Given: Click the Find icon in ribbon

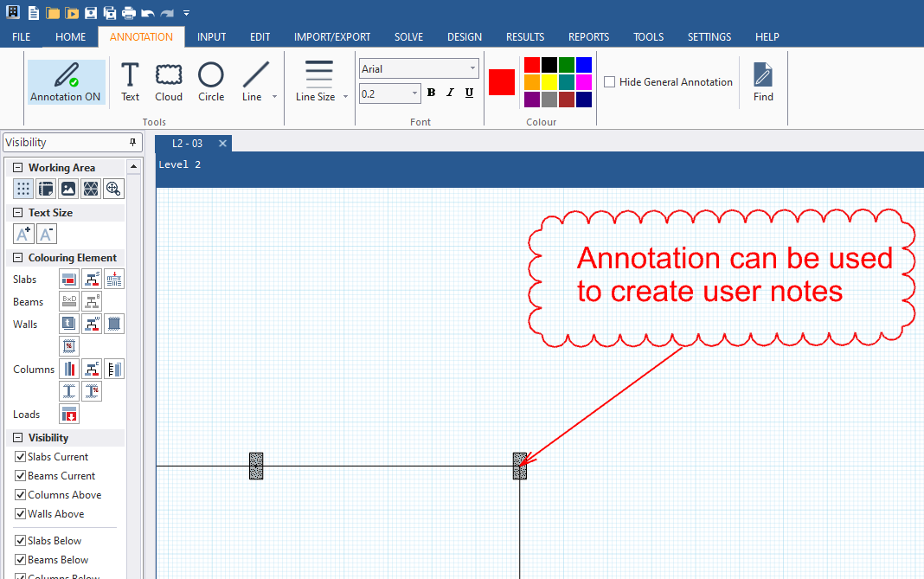Looking at the screenshot, I should 763,82.
